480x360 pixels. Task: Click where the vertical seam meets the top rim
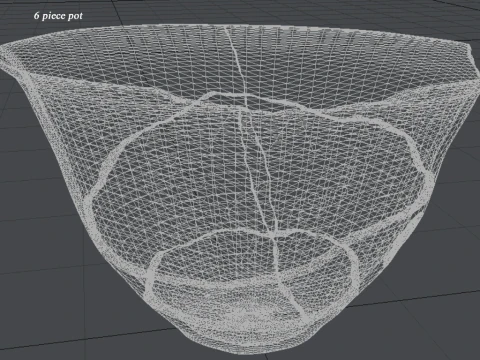(x=226, y=28)
